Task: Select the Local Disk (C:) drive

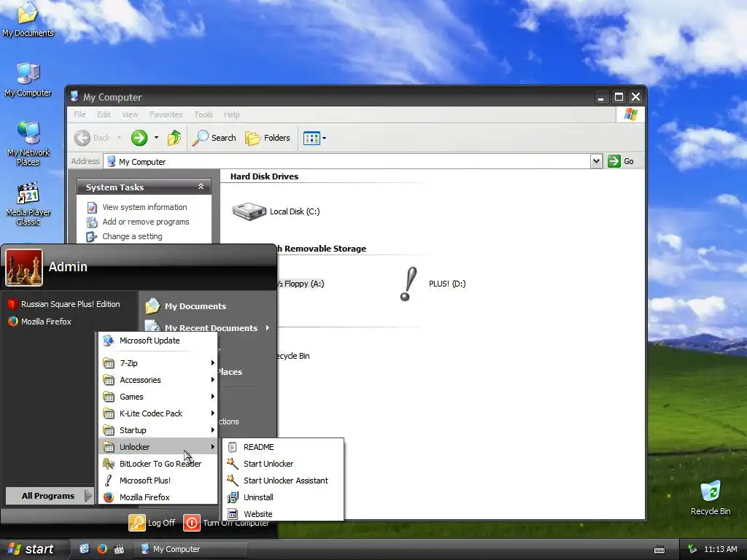Action: click(x=276, y=211)
